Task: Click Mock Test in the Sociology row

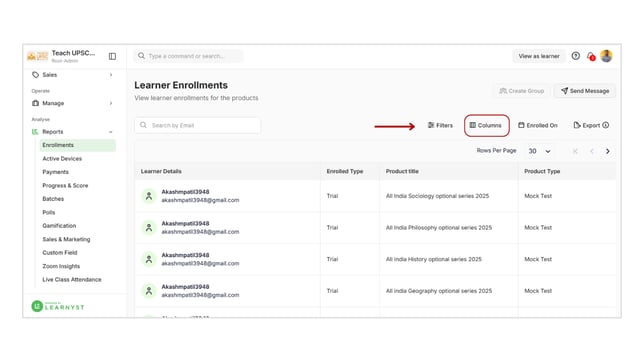Action: 538,196
